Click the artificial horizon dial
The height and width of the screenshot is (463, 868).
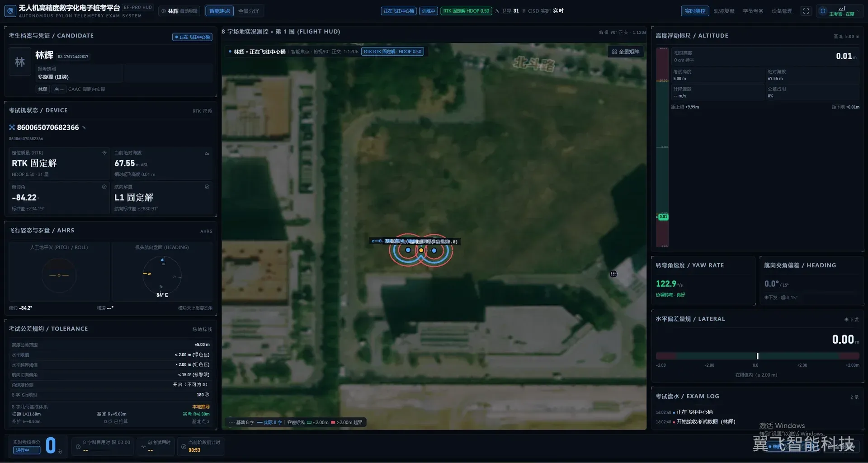59,275
